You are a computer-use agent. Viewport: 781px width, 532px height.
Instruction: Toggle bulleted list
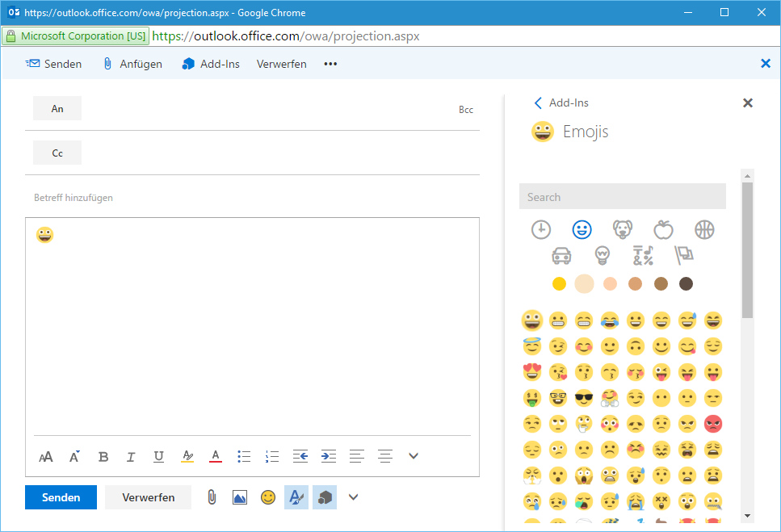click(244, 456)
